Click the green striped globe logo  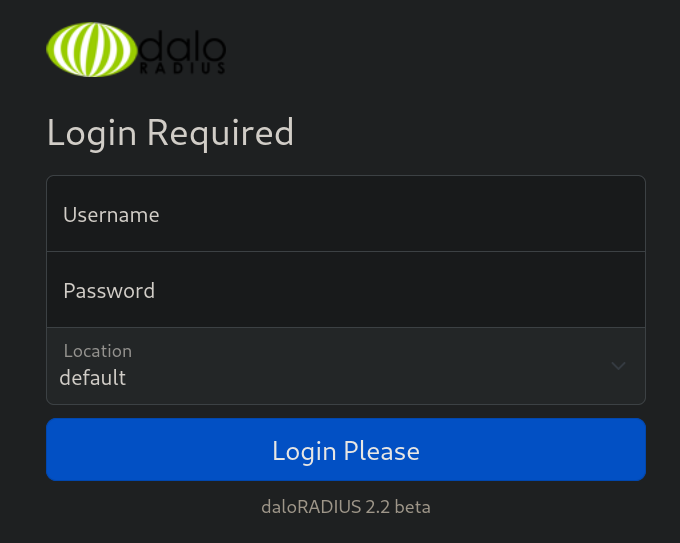click(92, 49)
